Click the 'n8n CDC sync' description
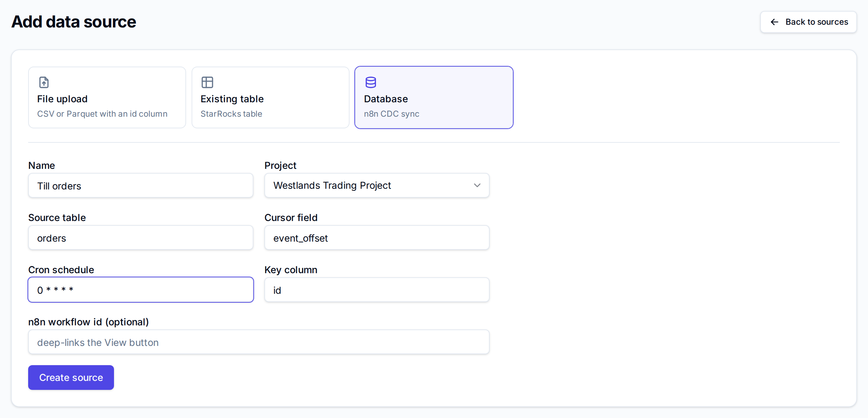Viewport: 868px width, 418px height. [391, 114]
